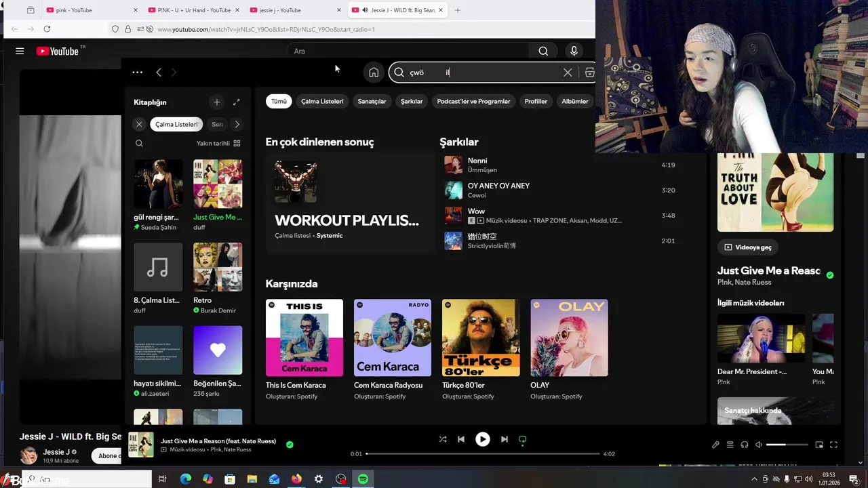Show more library filters with the chevron

pyautogui.click(x=237, y=124)
